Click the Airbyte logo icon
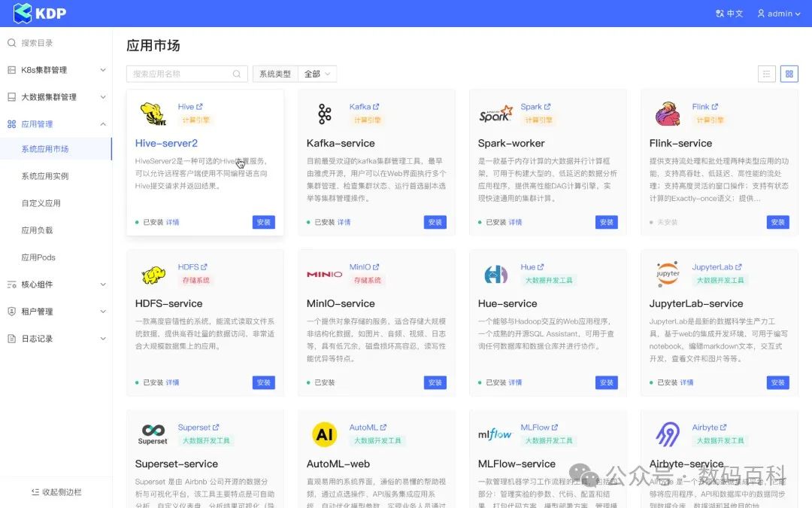 click(x=668, y=434)
